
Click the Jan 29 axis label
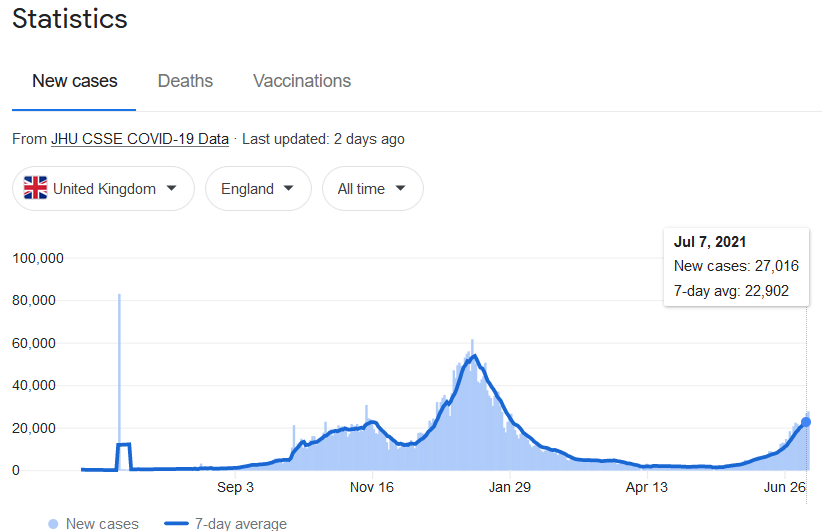click(509, 488)
